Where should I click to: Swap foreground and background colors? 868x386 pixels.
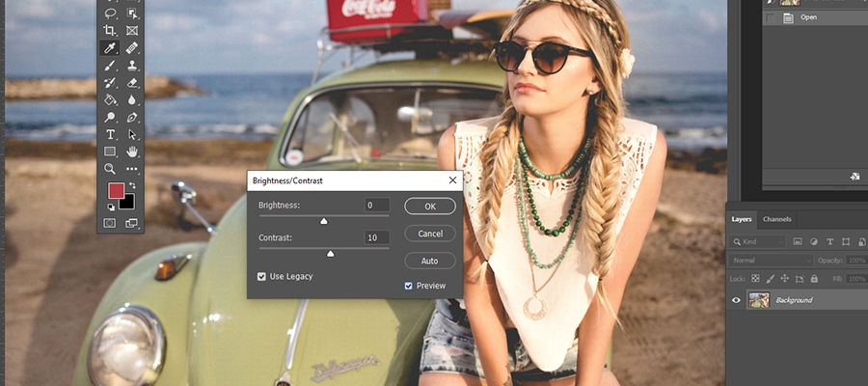point(132,185)
